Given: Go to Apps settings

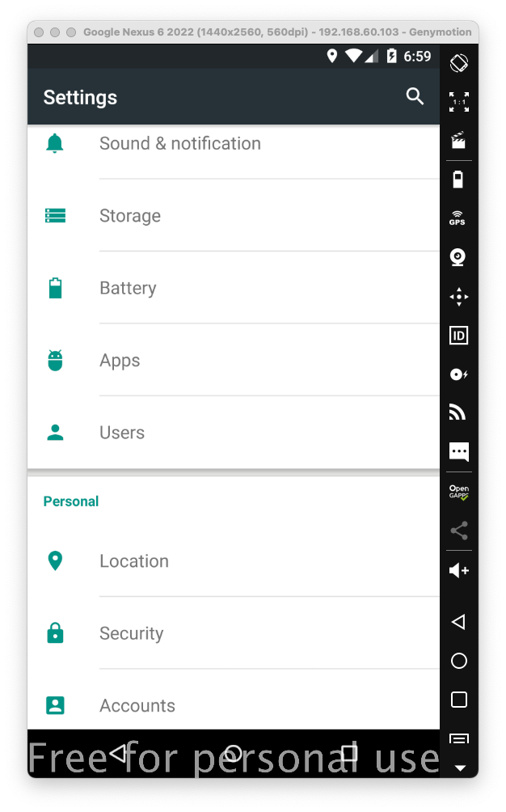Looking at the screenshot, I should tap(120, 361).
